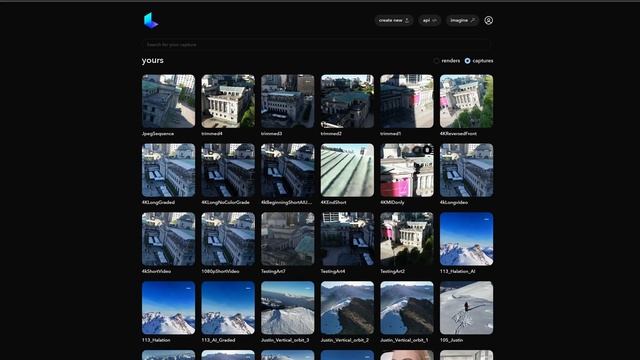640x360 pixels.
Task: Open the user account profile icon
Action: [489, 20]
